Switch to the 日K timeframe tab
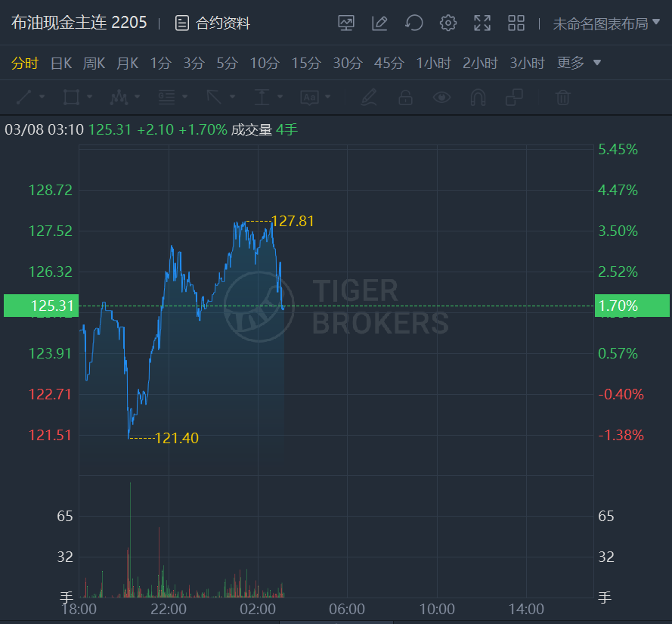Viewport: 672px width, 624px height. pos(61,63)
